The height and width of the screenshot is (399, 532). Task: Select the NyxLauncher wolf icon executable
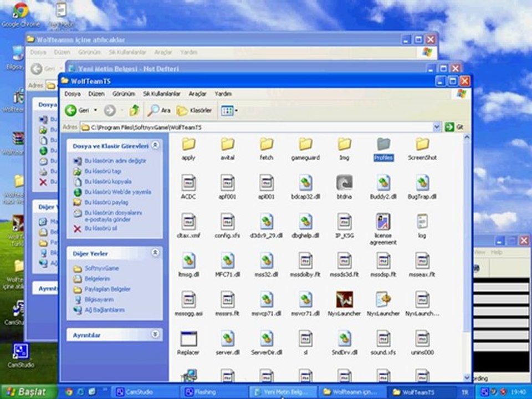[x=344, y=304]
